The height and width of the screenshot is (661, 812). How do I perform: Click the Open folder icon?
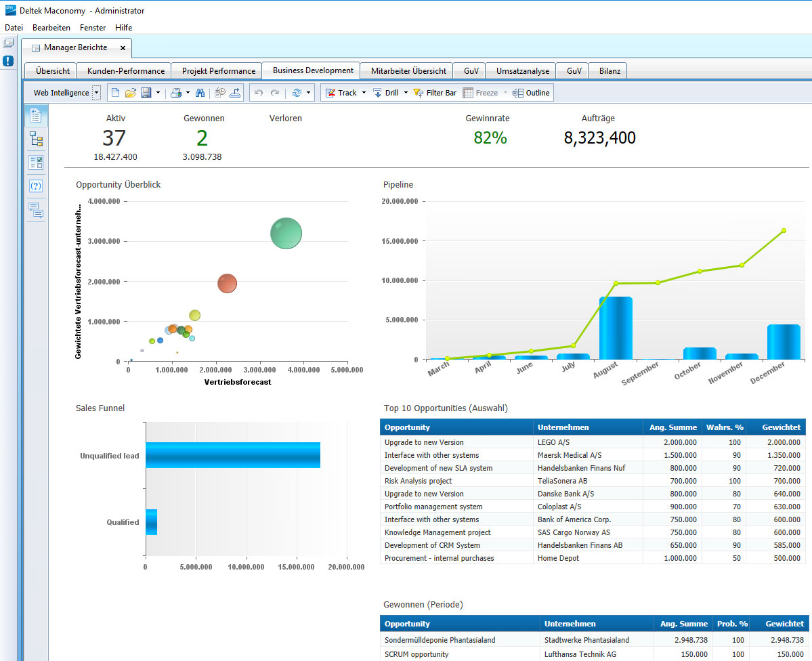coord(131,93)
